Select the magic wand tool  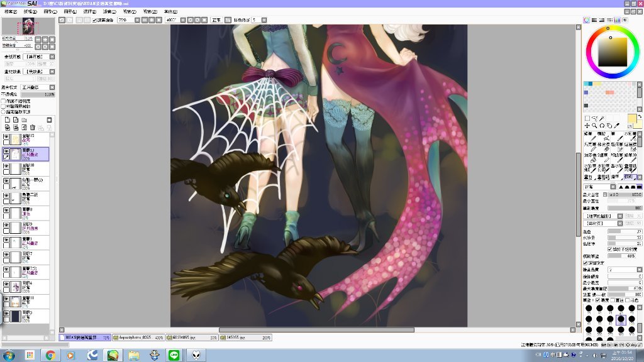click(x=602, y=118)
